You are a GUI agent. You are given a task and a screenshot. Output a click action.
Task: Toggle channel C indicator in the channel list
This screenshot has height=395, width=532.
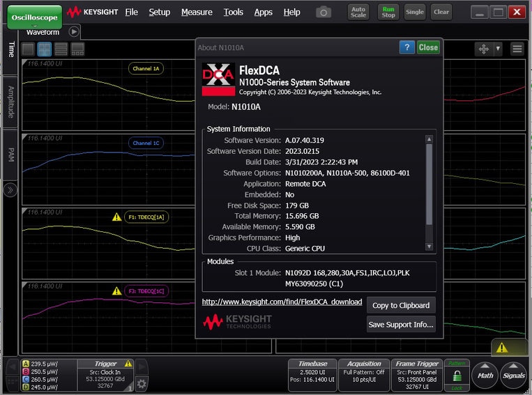pyautogui.click(x=26, y=380)
